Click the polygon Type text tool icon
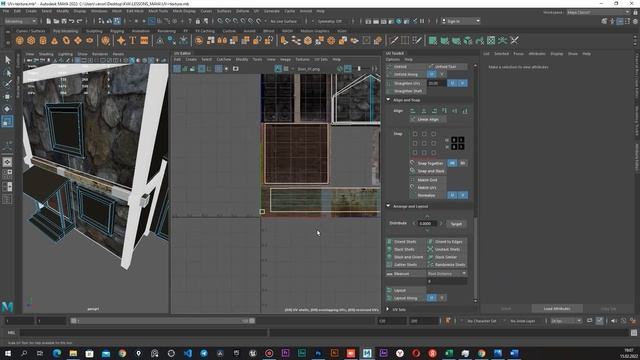Screen dimensions: 640x360 pyautogui.click(x=133, y=40)
